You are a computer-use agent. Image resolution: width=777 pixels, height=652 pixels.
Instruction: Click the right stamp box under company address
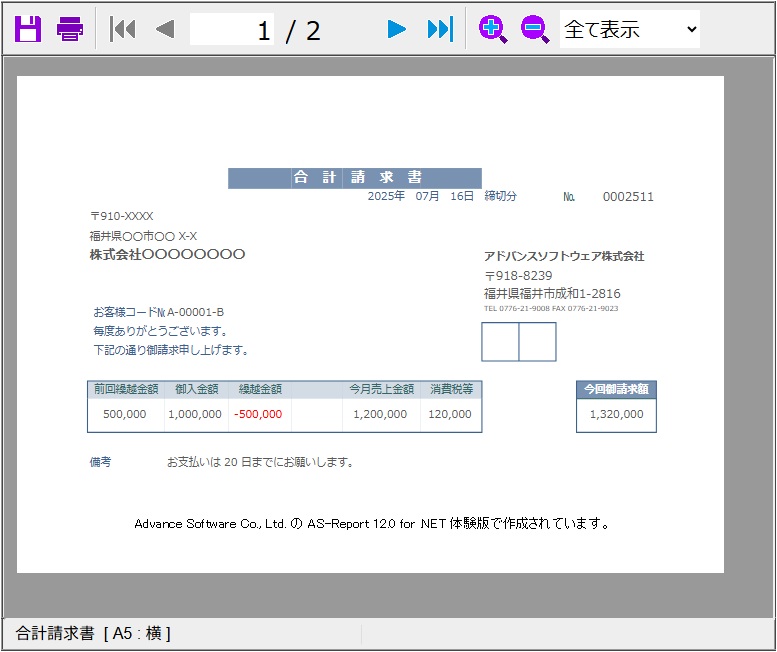point(537,342)
